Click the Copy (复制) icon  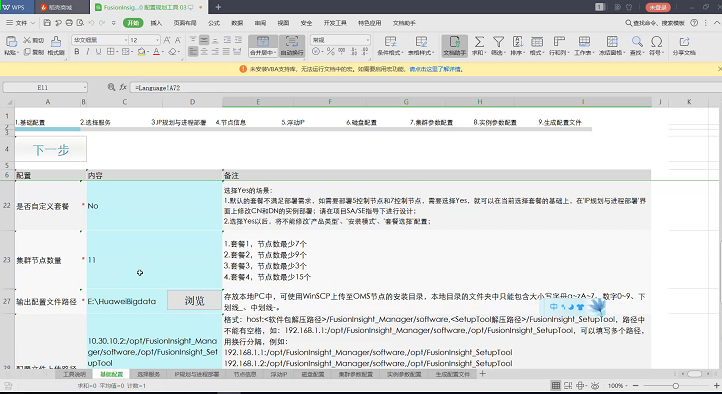coord(27,52)
